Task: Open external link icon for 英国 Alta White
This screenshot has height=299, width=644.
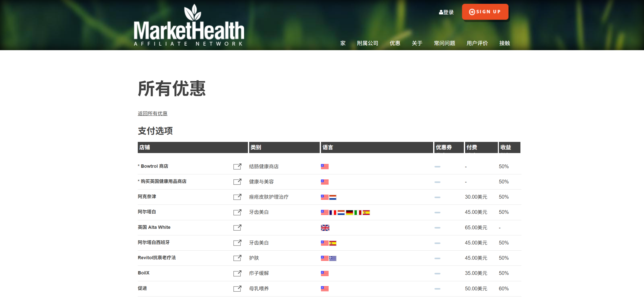Action: coord(237,228)
